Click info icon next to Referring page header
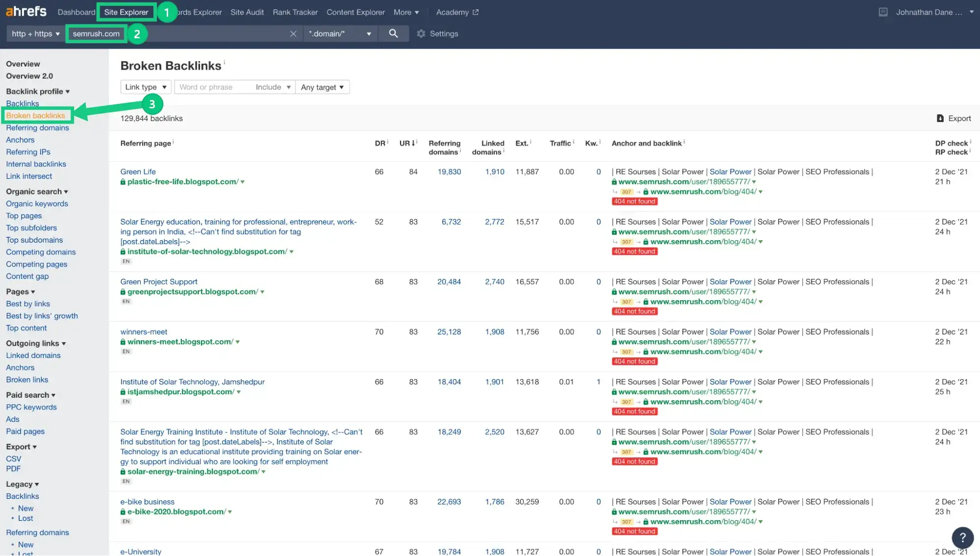The width and height of the screenshot is (980, 556). point(173,142)
